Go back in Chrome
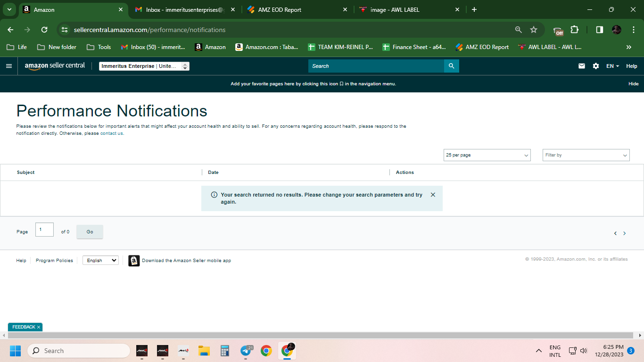644x362 pixels. [10, 30]
